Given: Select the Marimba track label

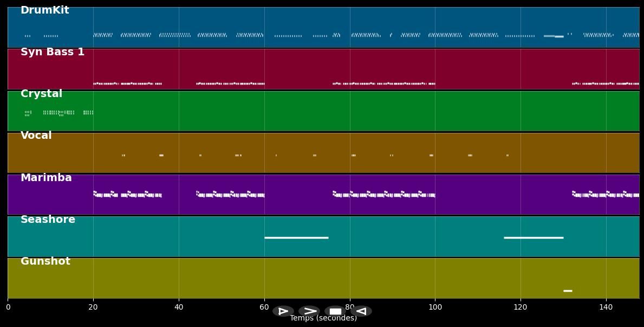Looking at the screenshot, I should pyautogui.click(x=46, y=178).
